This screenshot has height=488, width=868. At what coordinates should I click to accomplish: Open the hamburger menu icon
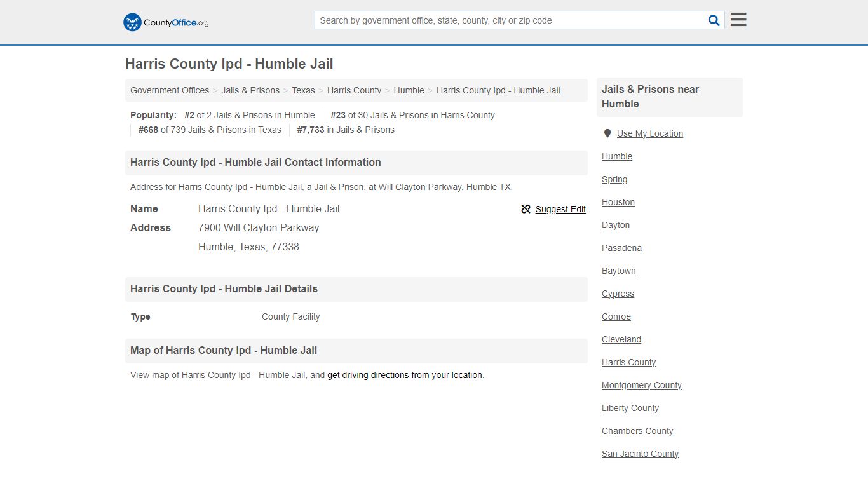pyautogui.click(x=738, y=20)
